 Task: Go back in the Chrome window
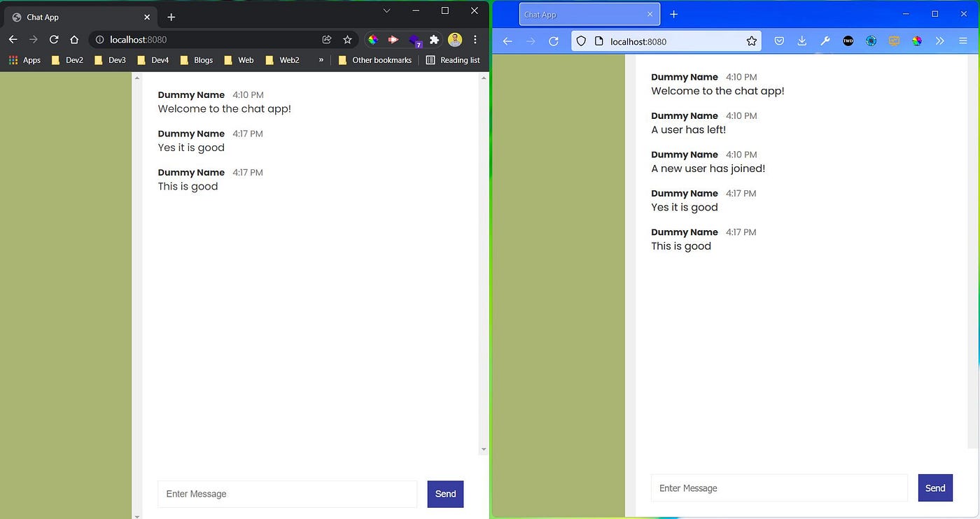pos(13,40)
